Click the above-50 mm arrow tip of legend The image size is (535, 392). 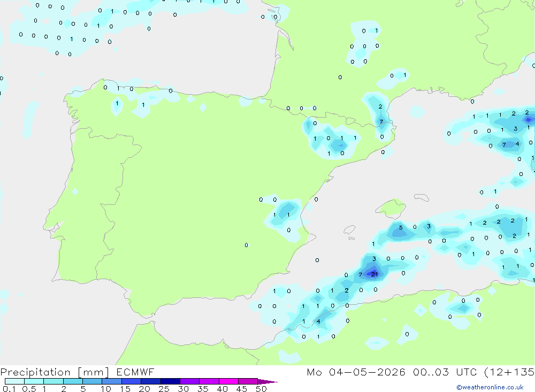pyautogui.click(x=267, y=381)
